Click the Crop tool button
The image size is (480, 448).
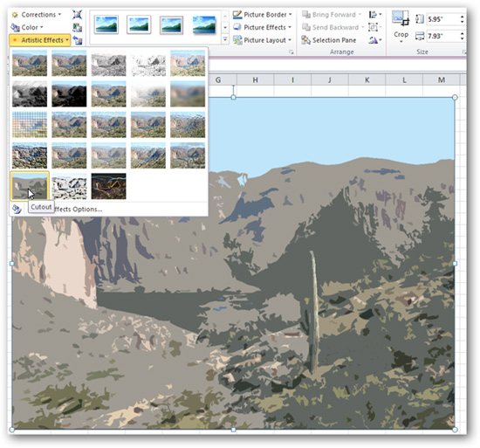click(x=401, y=26)
